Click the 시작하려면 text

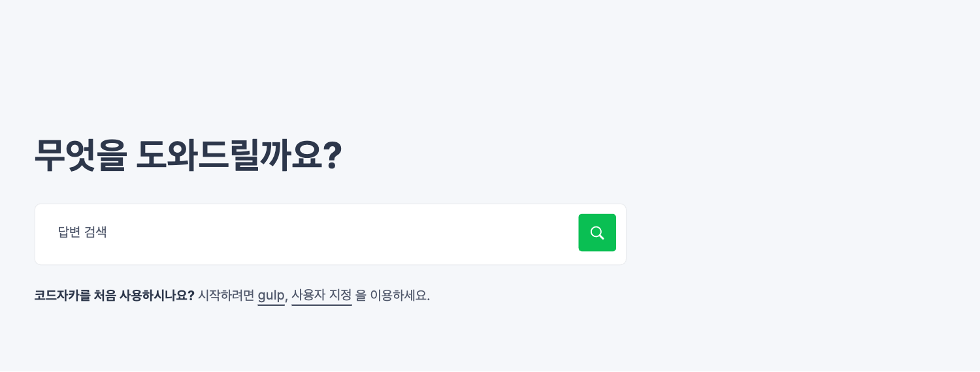(225, 296)
